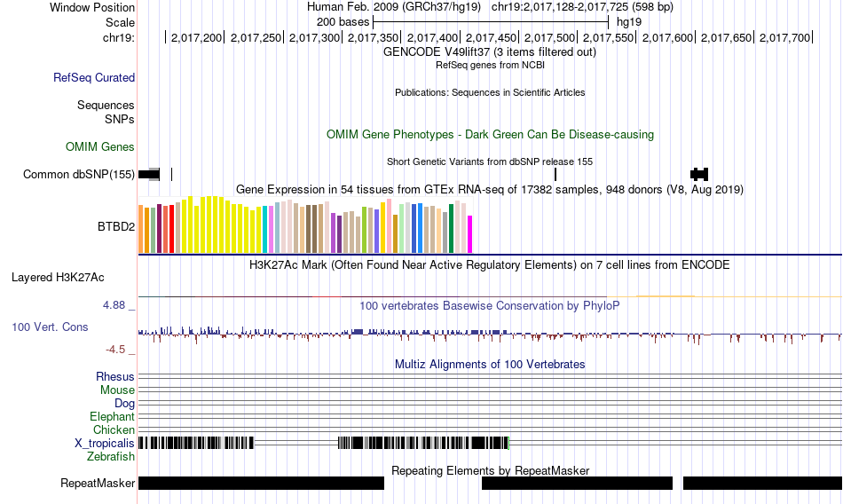This screenshot has width=843, height=504.
Task: Click the 4.88 PhyloP upper scale value
Action: 114,305
